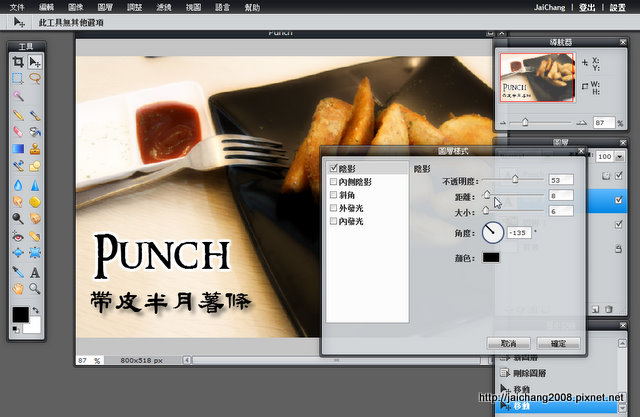Select the Red Eye Reduction tool
640x417 pixels.
click(18, 236)
